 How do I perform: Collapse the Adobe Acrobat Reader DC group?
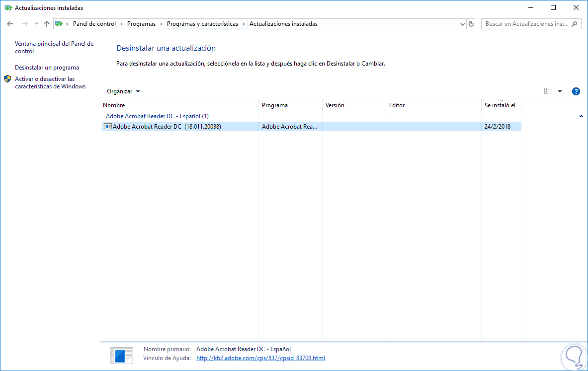click(581, 116)
